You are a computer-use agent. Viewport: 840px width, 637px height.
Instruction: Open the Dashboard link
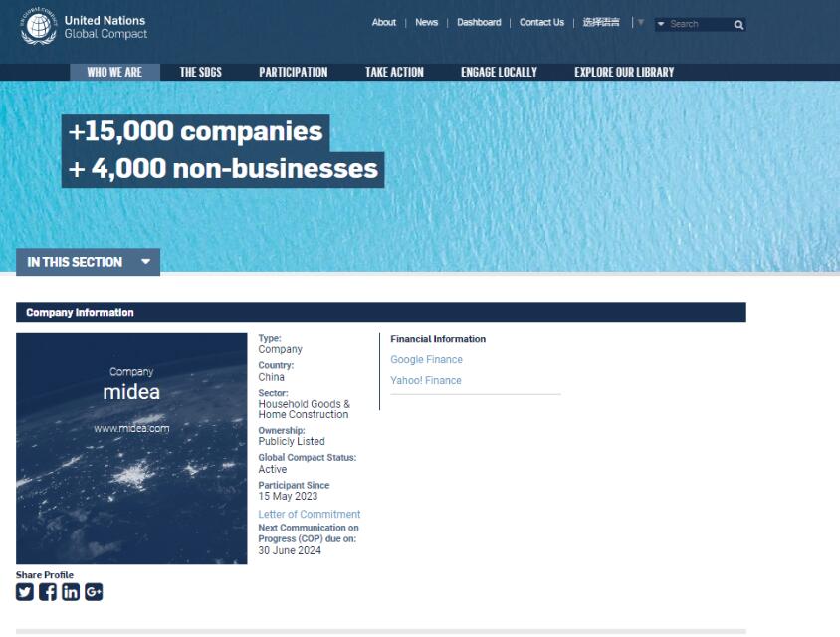tap(479, 23)
